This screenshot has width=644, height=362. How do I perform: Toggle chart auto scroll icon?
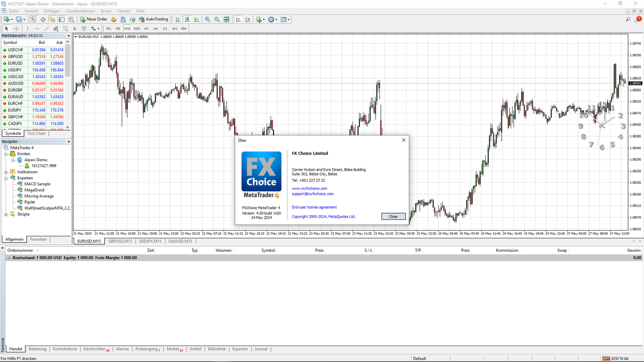click(x=238, y=19)
